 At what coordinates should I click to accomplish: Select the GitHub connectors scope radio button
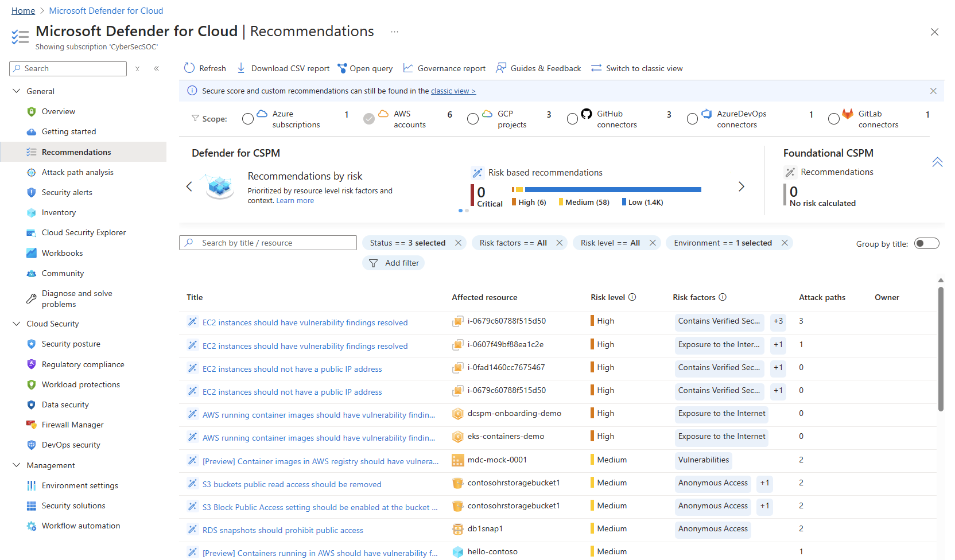coord(572,119)
